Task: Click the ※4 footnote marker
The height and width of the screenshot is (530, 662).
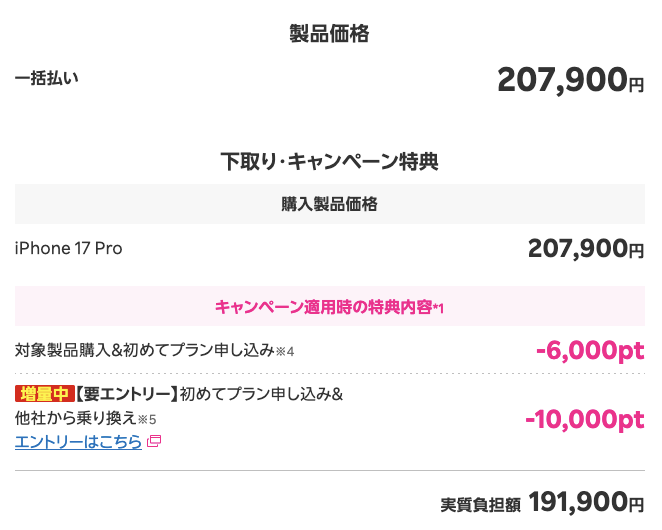Action: 285,352
